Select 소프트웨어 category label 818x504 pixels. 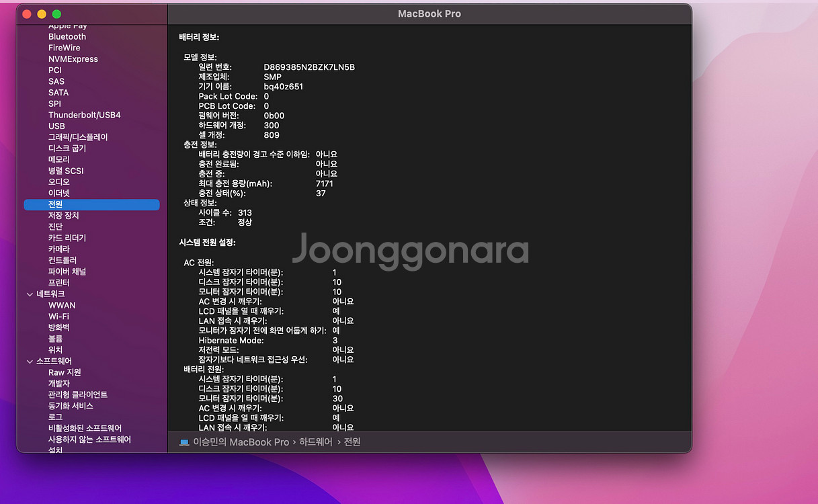coord(54,362)
